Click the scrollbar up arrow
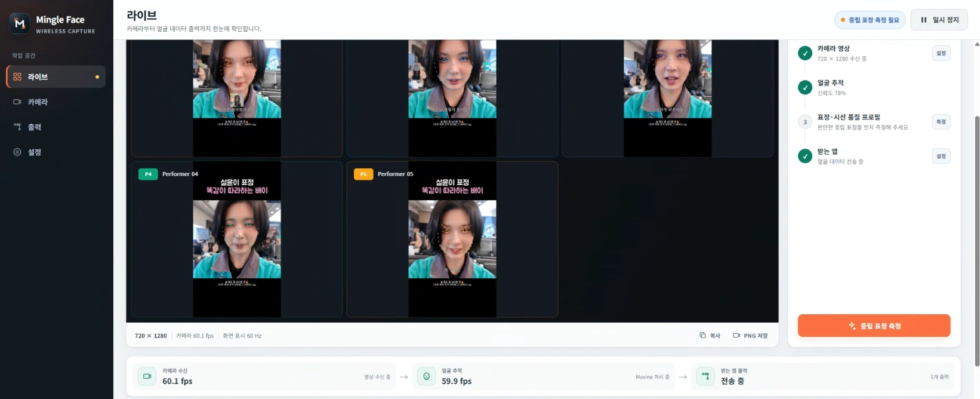The height and width of the screenshot is (399, 980). coord(977,44)
